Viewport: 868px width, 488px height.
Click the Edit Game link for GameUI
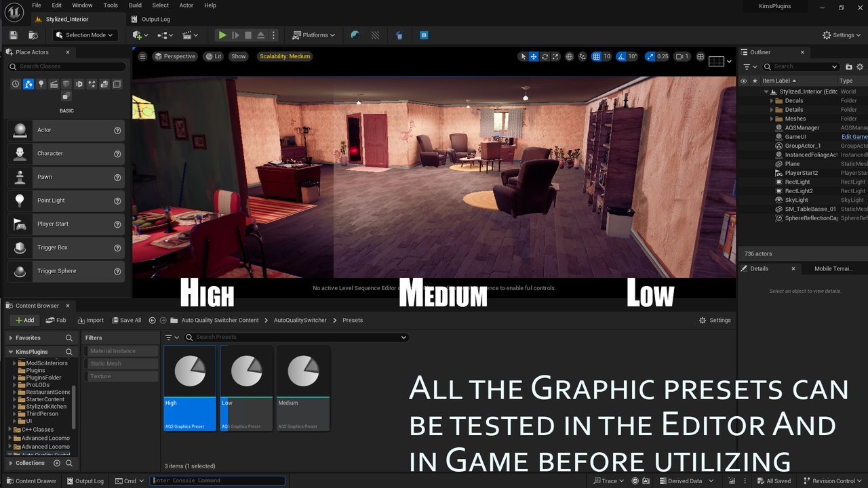pos(854,137)
